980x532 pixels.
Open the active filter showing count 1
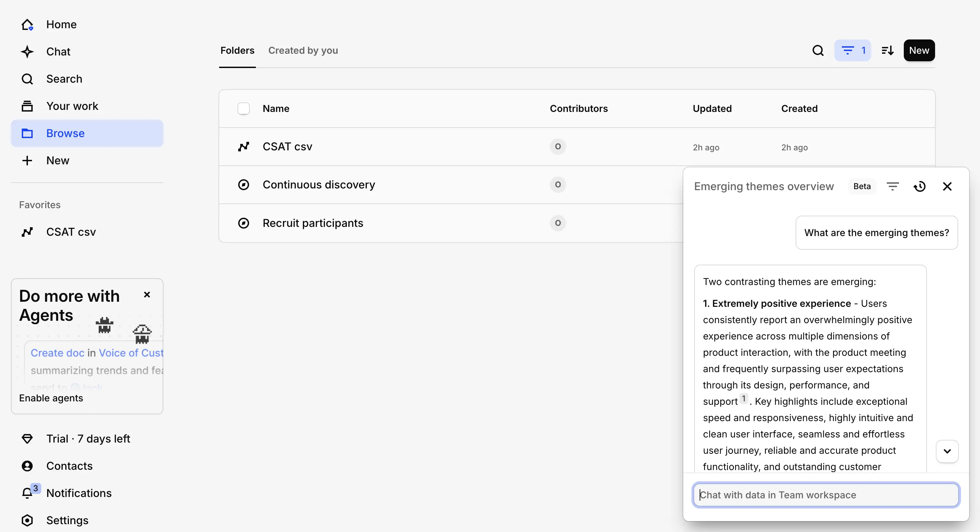click(853, 50)
